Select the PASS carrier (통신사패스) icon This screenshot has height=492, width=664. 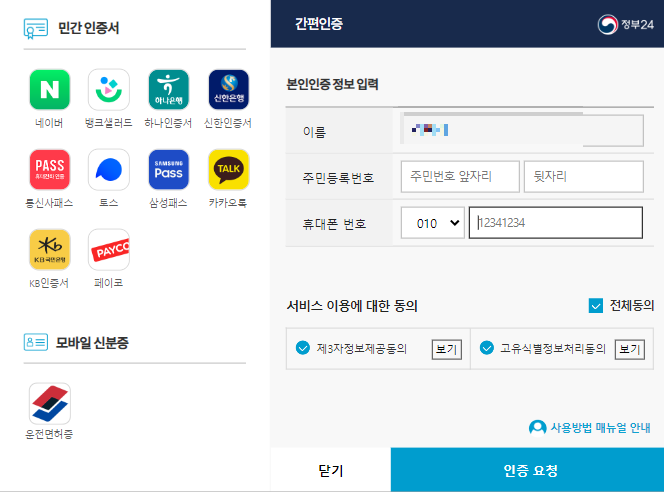50,170
